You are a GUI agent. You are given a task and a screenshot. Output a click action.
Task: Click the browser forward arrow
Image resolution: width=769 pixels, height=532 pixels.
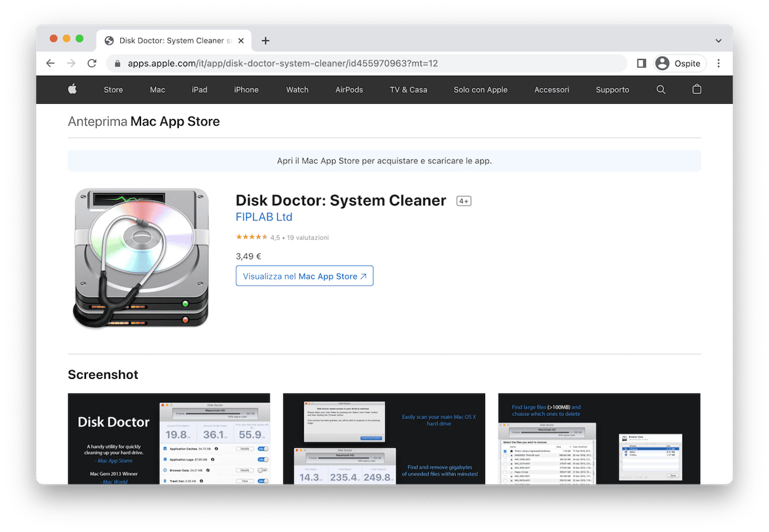pos(71,63)
